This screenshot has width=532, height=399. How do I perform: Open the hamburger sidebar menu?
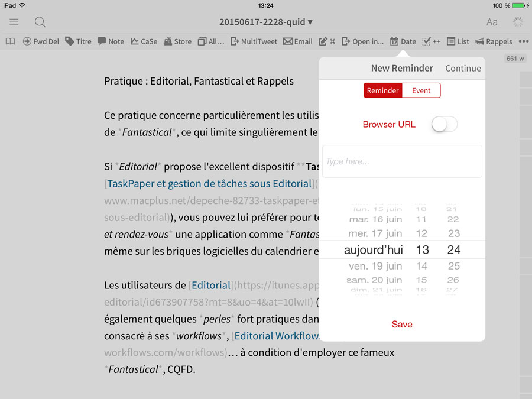14,22
